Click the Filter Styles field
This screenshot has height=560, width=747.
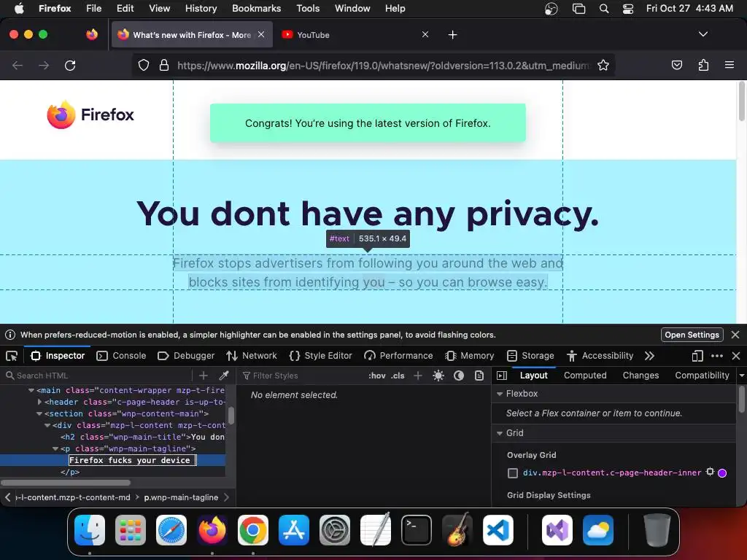coord(303,376)
